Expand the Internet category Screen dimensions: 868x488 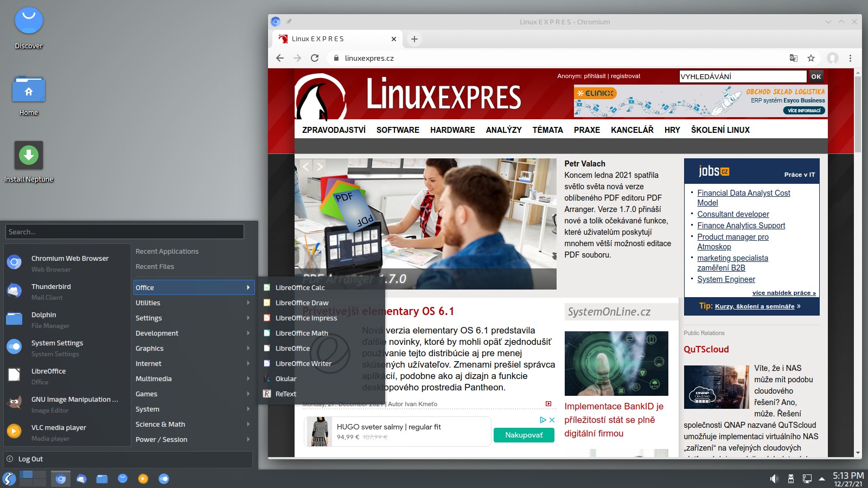coord(194,363)
